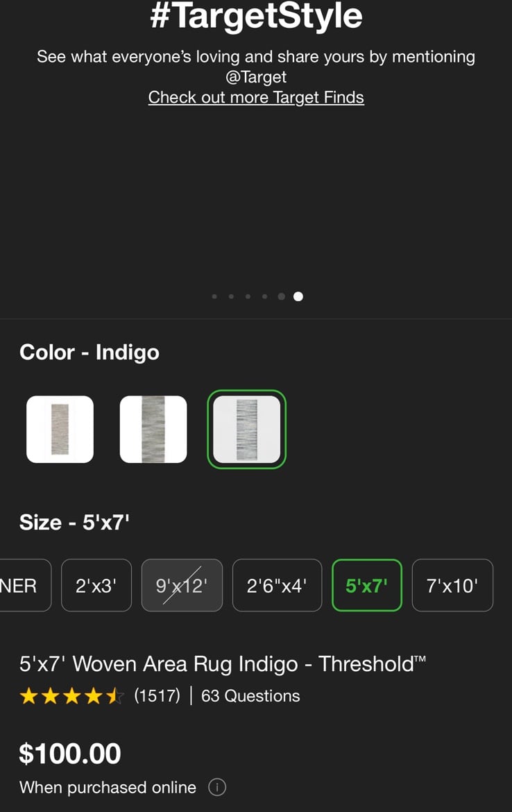
Task: Go to the fifth carousel dot
Action: (281, 297)
